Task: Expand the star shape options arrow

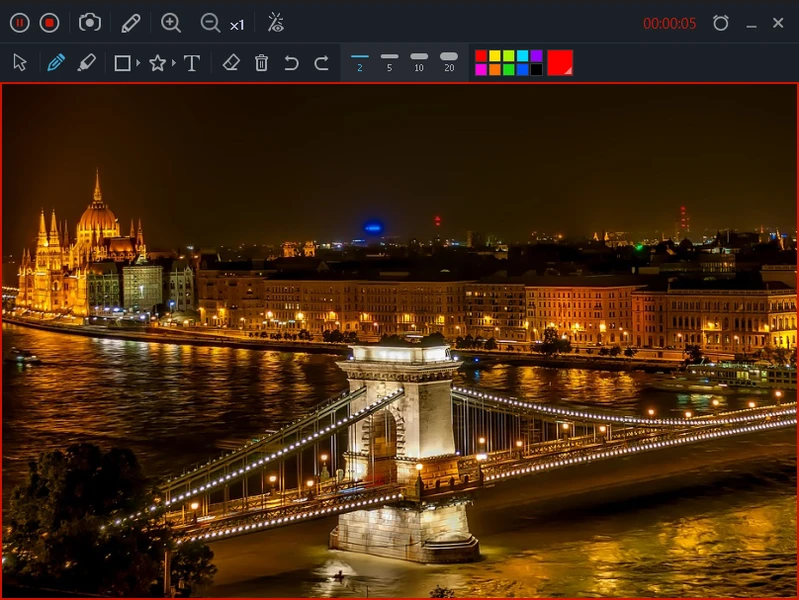Action: pos(174,63)
